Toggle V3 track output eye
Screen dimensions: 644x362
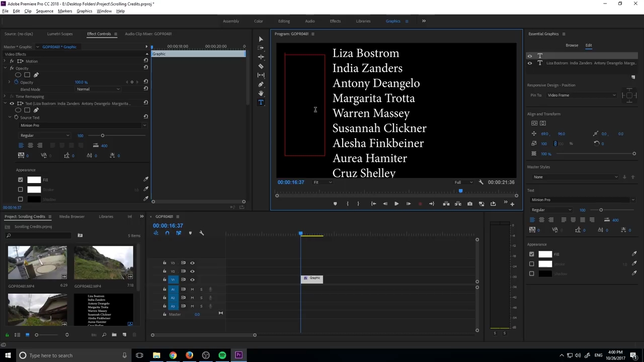coord(192,263)
